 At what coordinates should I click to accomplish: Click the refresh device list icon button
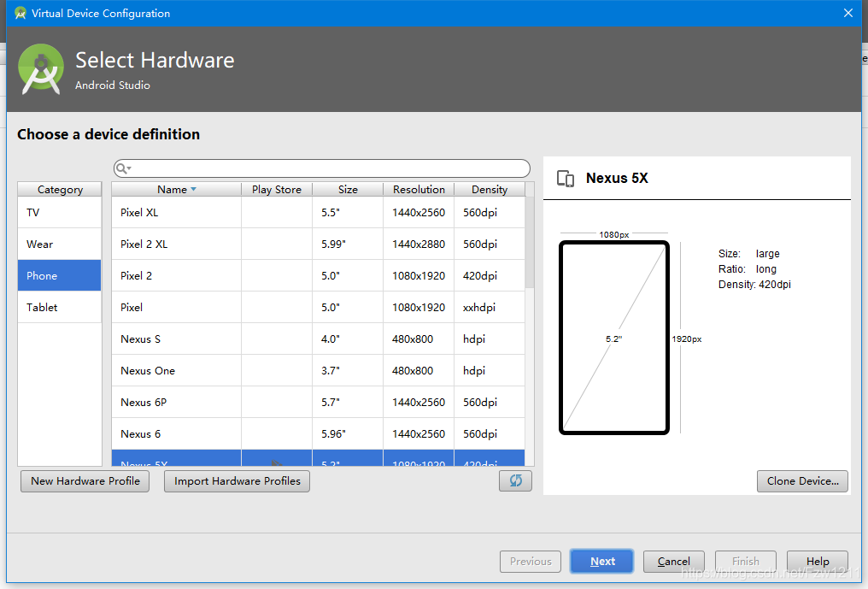(x=515, y=481)
